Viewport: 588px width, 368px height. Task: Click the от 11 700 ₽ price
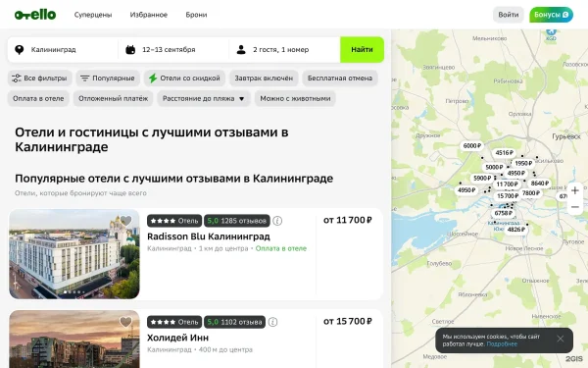[x=348, y=220]
